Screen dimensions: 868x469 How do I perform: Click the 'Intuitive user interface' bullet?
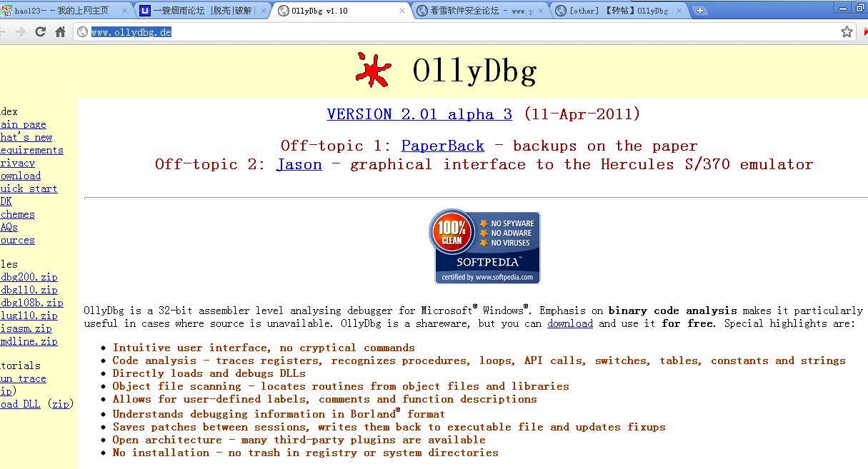[264, 348]
